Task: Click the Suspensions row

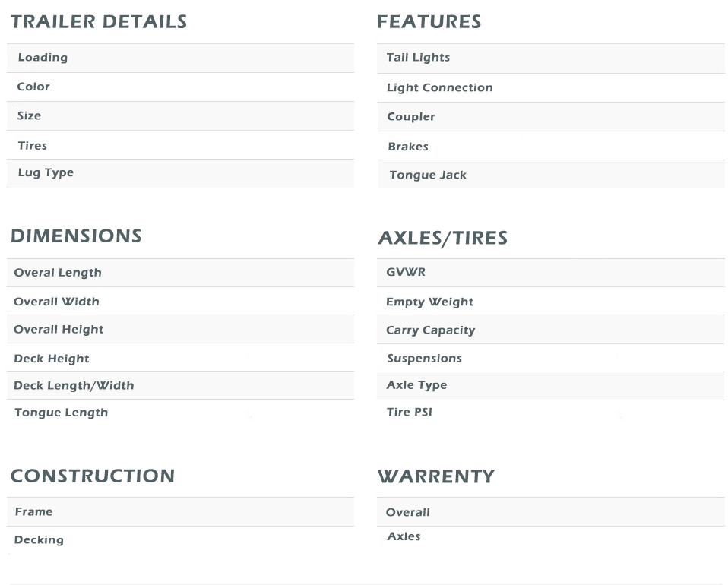Action: coord(424,359)
